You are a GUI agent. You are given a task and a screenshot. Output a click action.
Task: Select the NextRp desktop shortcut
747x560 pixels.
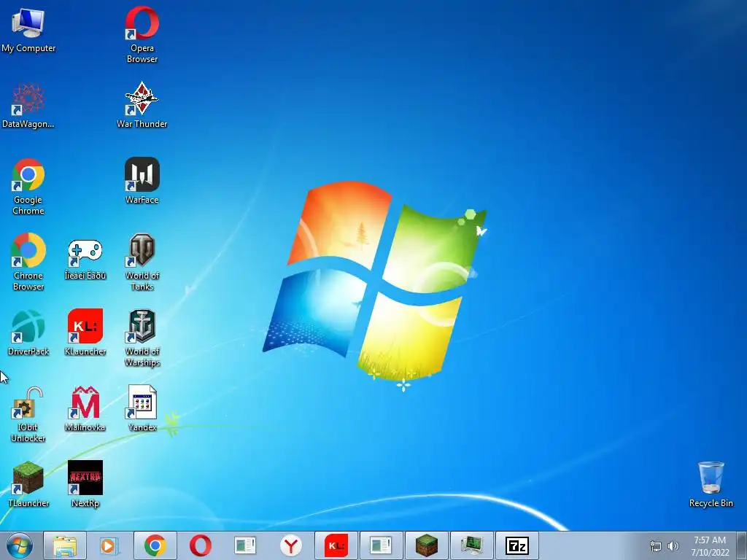pos(85,484)
